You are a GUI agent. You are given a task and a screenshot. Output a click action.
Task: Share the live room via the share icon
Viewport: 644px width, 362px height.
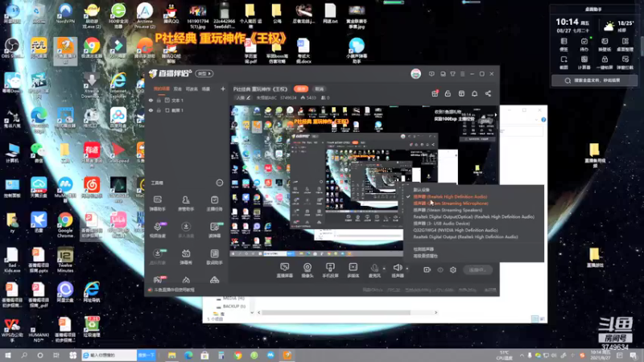pyautogui.click(x=488, y=93)
